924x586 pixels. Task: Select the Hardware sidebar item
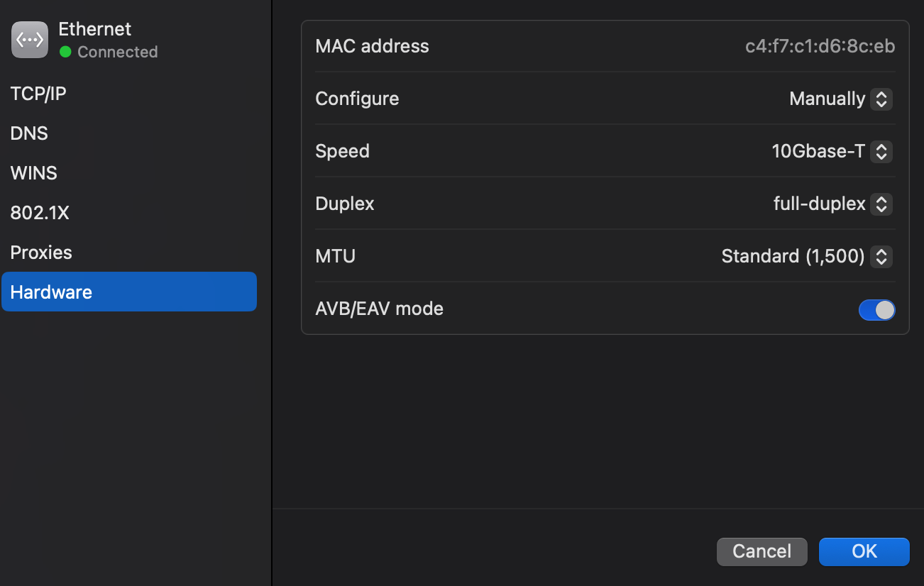(51, 292)
